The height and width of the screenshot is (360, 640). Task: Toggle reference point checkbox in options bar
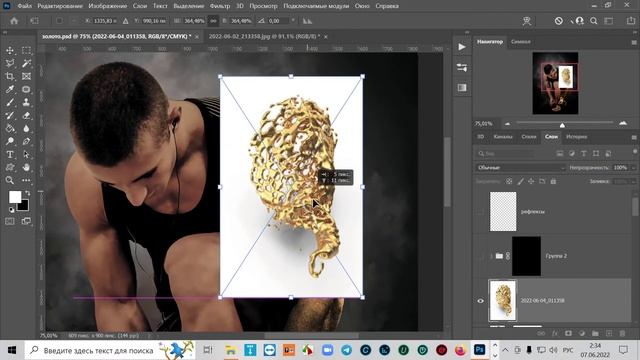[59, 21]
